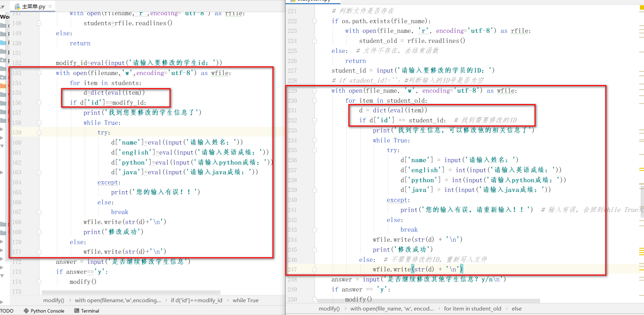This screenshot has width=644, height=315.
Task: Click "print('修改成功')" on line 169
Action: pyautogui.click(x=113, y=232)
